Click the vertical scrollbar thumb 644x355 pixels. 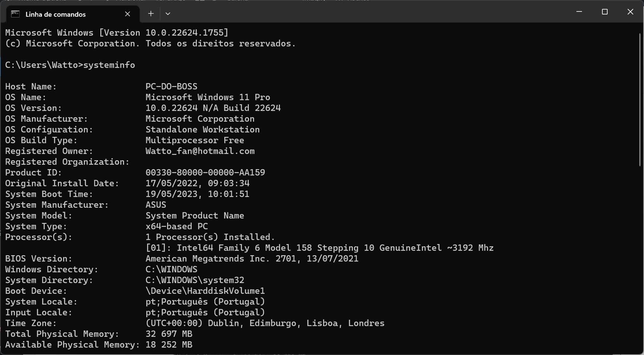point(640,99)
